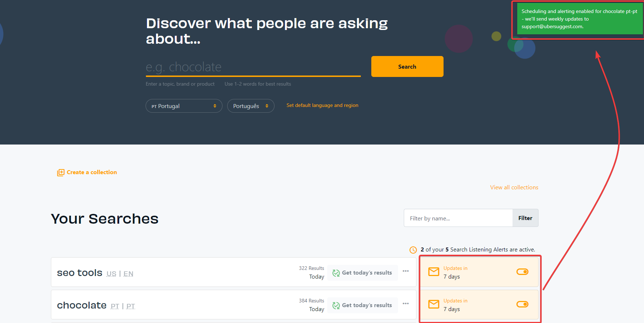Turn off chocolate weekly updates toggle
Viewport: 644px width, 323px height.
[522, 304]
